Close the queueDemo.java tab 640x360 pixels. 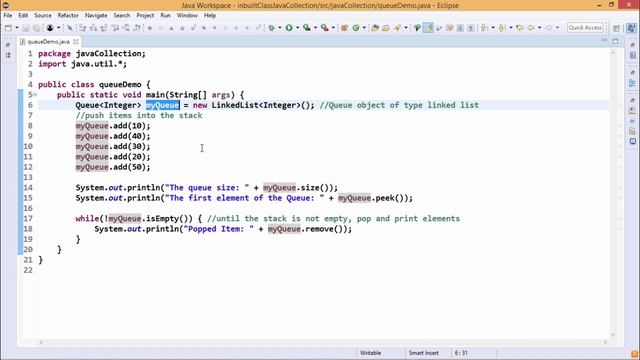tap(76, 42)
